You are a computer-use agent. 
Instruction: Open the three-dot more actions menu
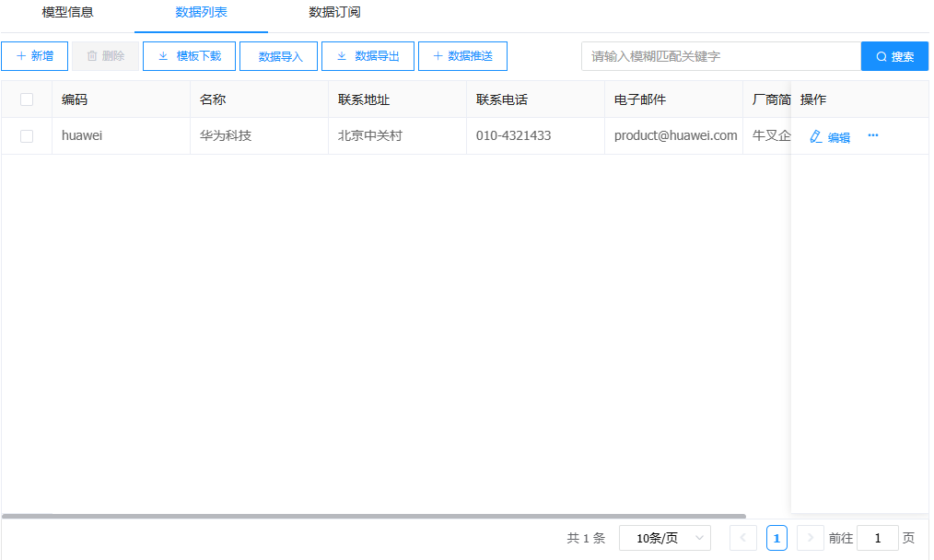873,135
